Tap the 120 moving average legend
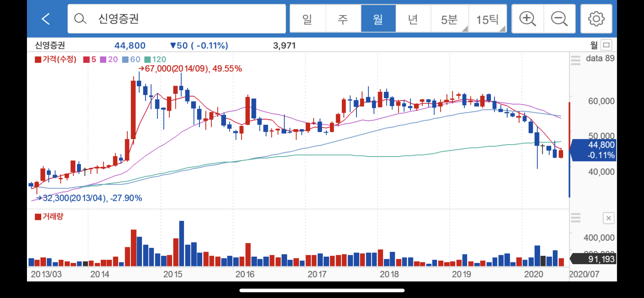Image resolution: width=644 pixels, height=298 pixels. coord(155,59)
